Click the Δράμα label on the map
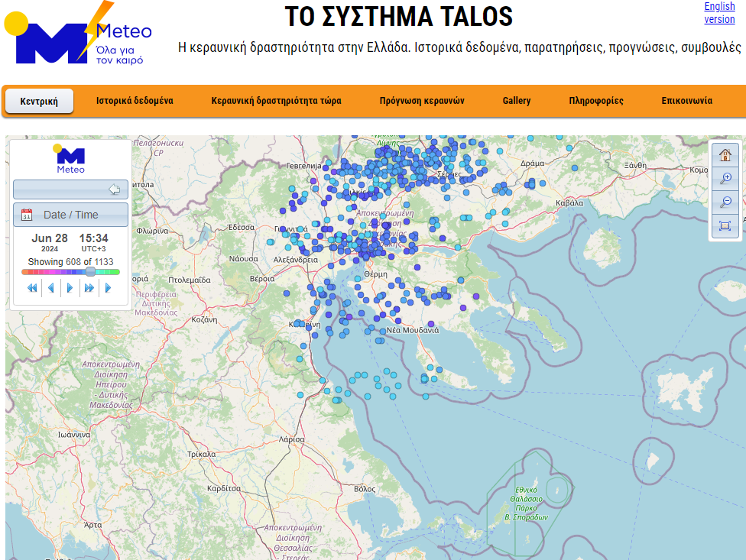 [x=533, y=163]
